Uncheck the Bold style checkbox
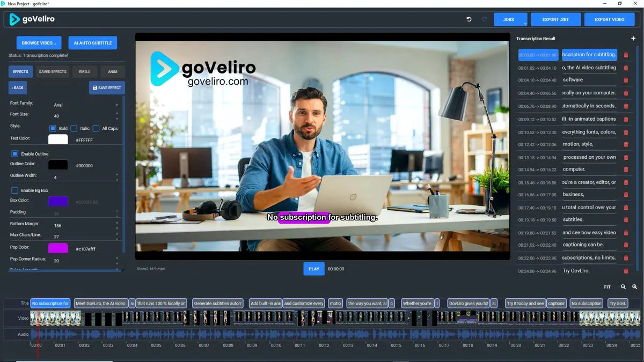Screen dimensions: 644x362 (53, 128)
